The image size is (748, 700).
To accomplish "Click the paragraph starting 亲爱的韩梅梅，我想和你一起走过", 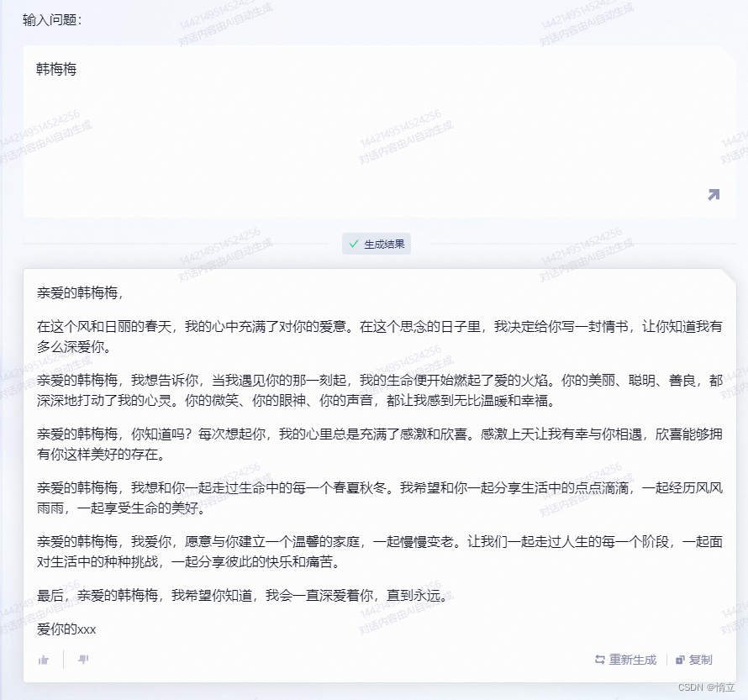I will pos(380,497).
